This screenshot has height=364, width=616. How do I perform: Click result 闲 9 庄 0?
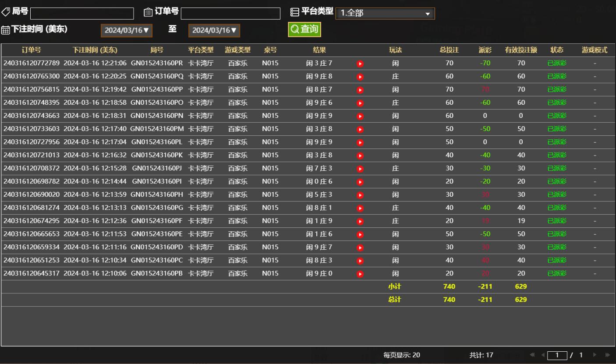pos(319,273)
